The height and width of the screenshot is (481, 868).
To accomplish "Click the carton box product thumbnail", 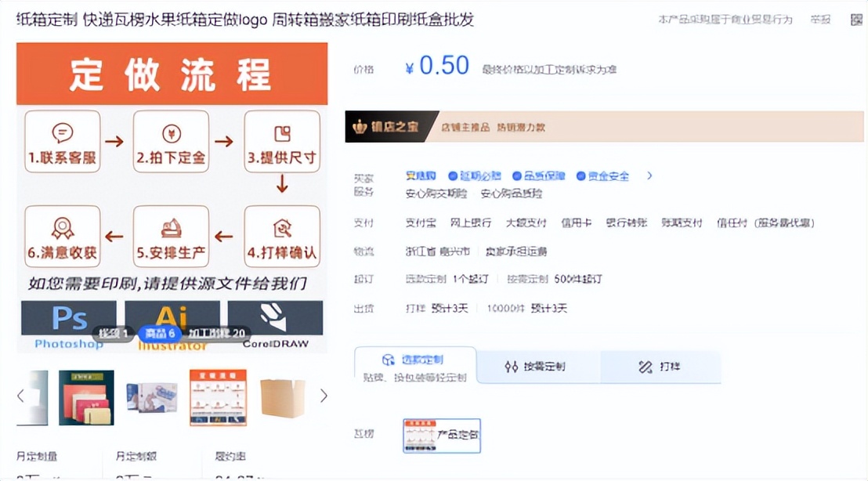I will 283,398.
